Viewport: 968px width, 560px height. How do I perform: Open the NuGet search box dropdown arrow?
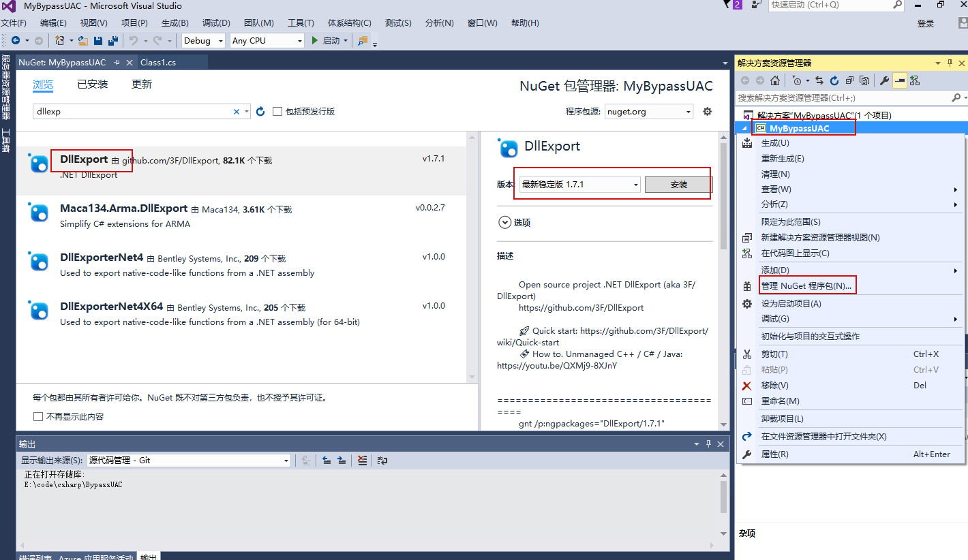pos(247,112)
